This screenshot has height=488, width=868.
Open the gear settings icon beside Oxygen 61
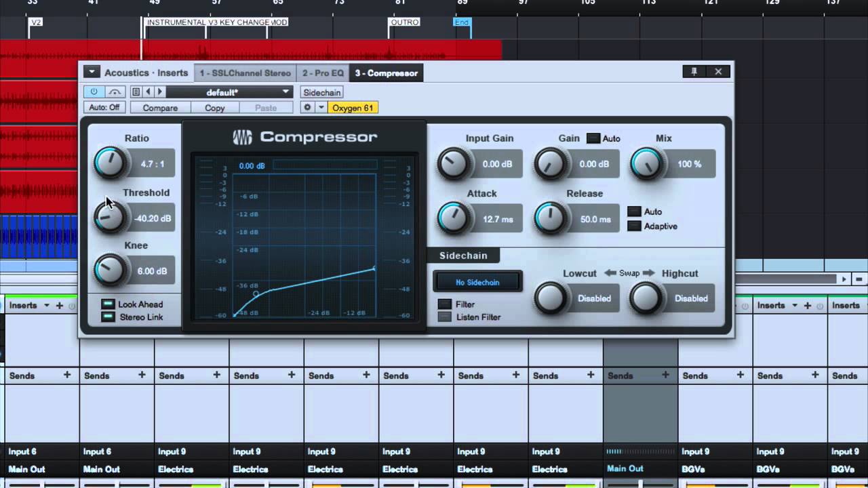307,107
